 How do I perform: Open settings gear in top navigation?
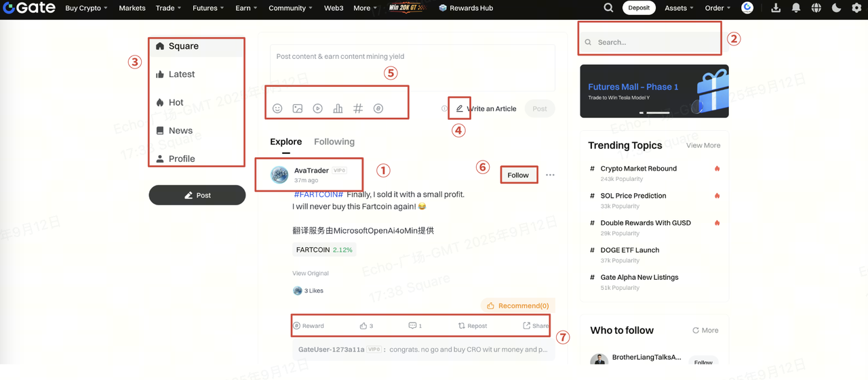pos(856,8)
